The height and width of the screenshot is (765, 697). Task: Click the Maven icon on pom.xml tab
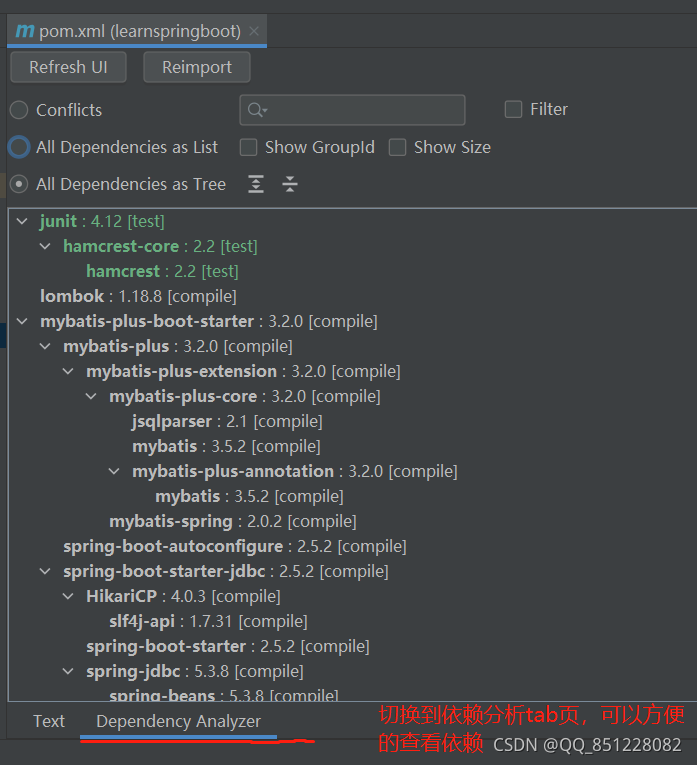[x=24, y=31]
